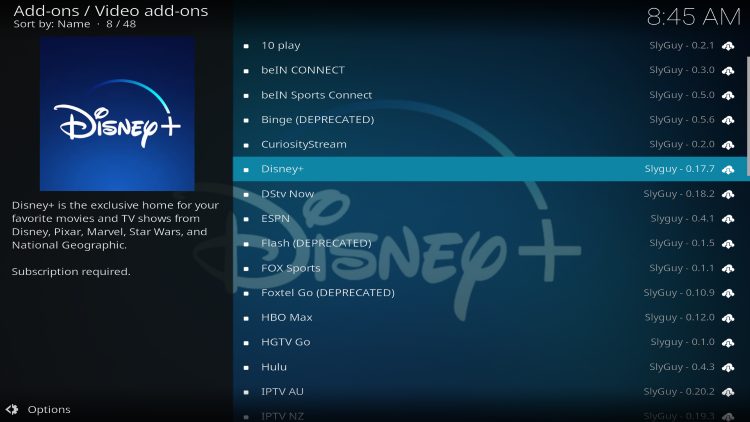The height and width of the screenshot is (422, 750).
Task: Click the 8:45 AM clock
Action: pos(694,17)
